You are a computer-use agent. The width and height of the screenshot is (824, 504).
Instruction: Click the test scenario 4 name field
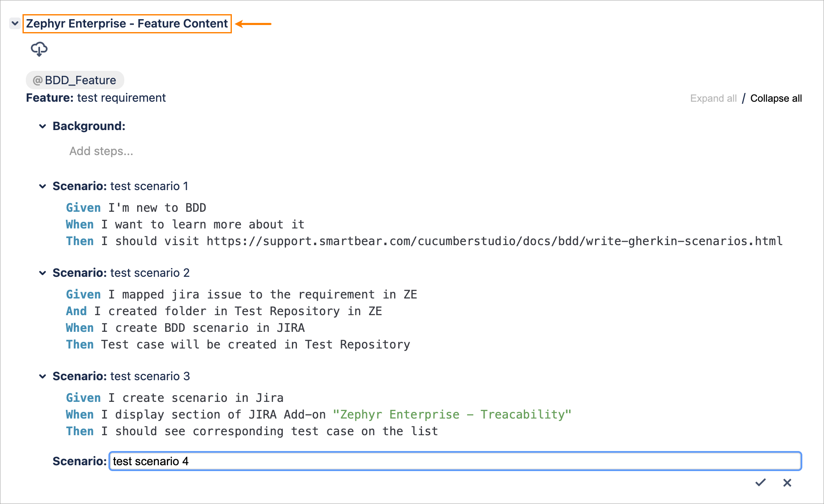point(455,461)
